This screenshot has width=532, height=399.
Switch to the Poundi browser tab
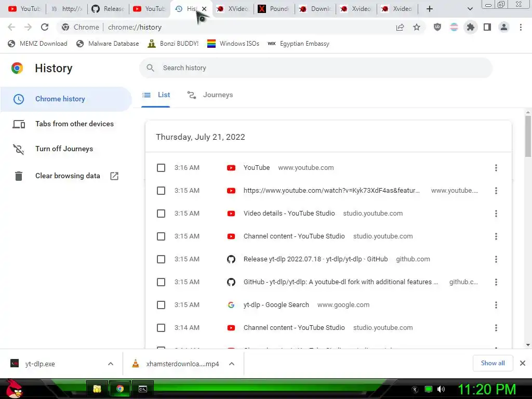pyautogui.click(x=274, y=9)
